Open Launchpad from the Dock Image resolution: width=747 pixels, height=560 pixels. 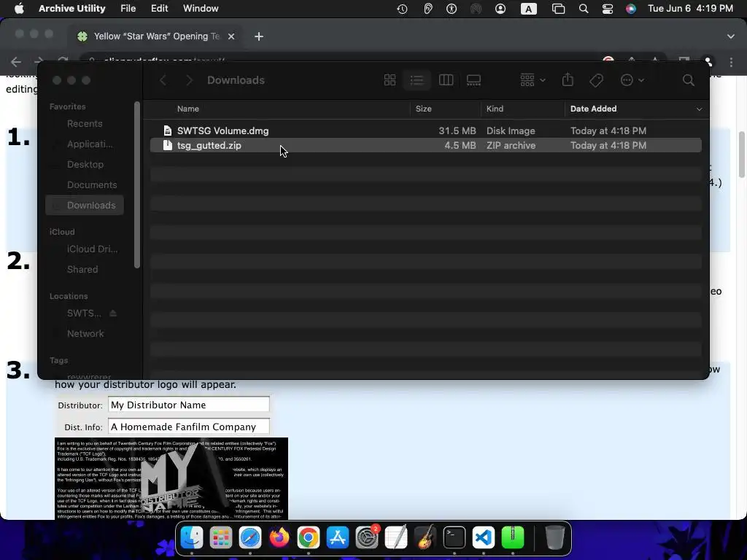[220, 537]
